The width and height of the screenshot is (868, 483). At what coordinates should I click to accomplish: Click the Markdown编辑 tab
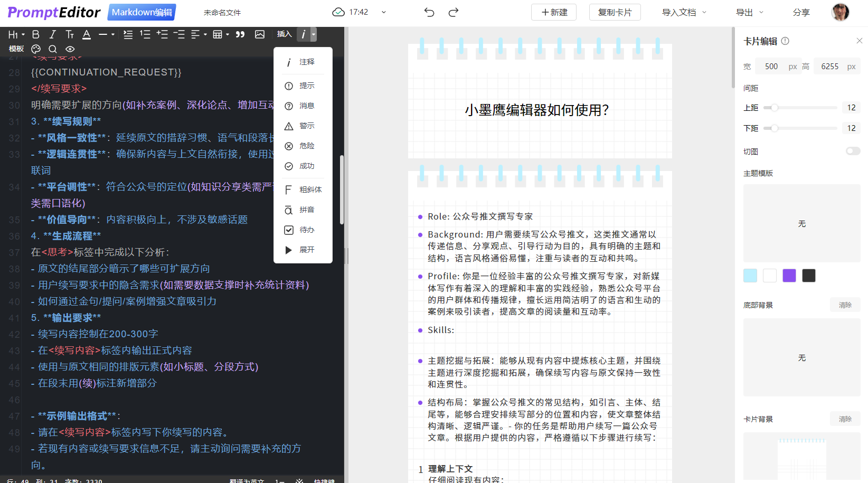coord(141,12)
